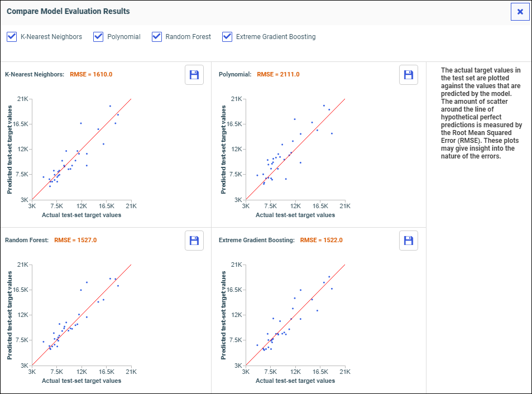Uncheck Extreme Gradient Boosting checkbox

coord(227,37)
